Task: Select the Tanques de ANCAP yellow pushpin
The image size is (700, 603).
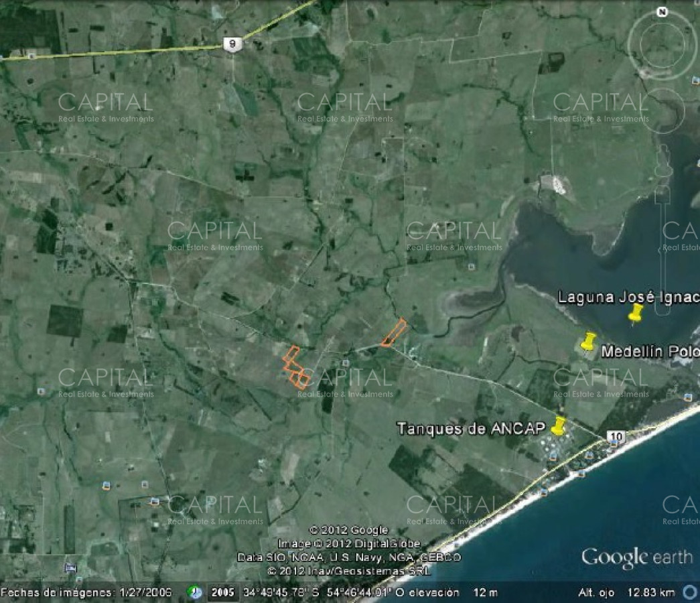Action: click(558, 425)
